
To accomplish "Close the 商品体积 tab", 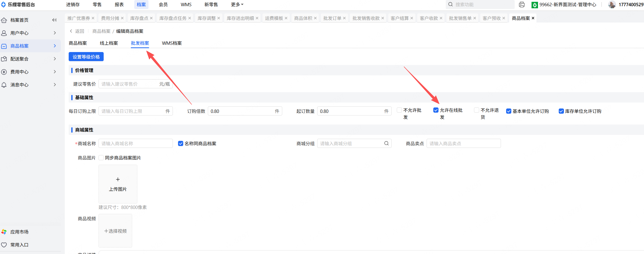I will click(x=315, y=18).
